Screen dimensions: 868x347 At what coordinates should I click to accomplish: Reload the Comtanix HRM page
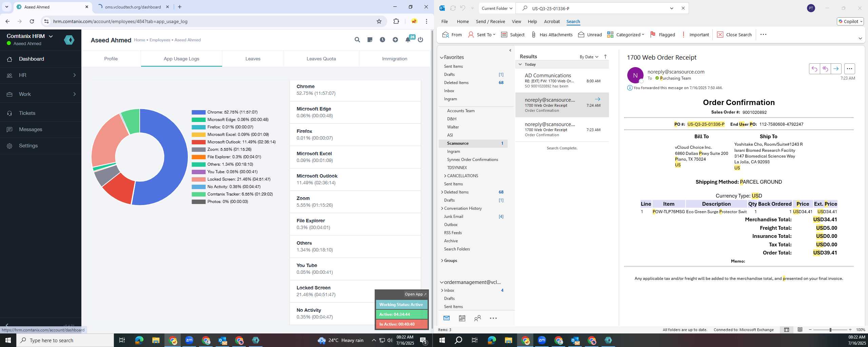tap(32, 21)
